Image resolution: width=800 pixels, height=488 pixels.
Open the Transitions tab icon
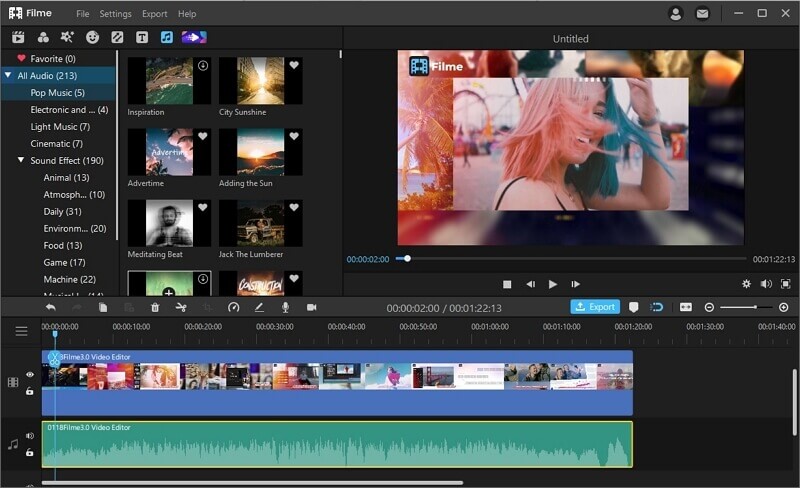(x=117, y=37)
